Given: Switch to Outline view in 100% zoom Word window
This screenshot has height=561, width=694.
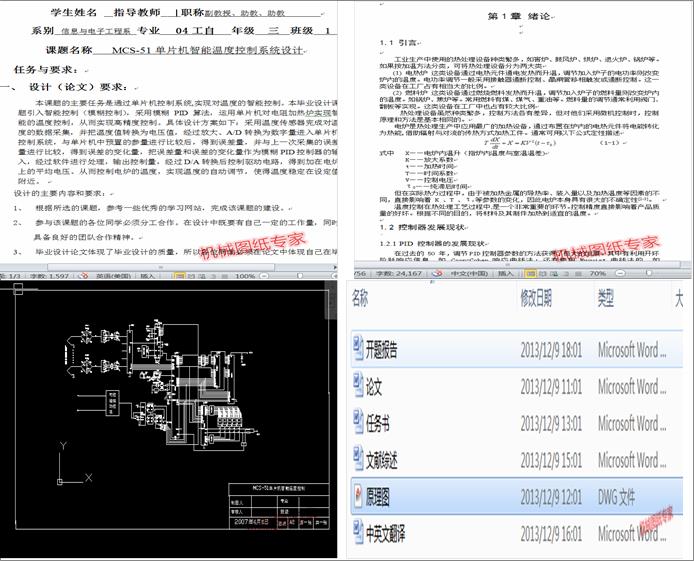Looking at the screenshot, I should click(213, 276).
